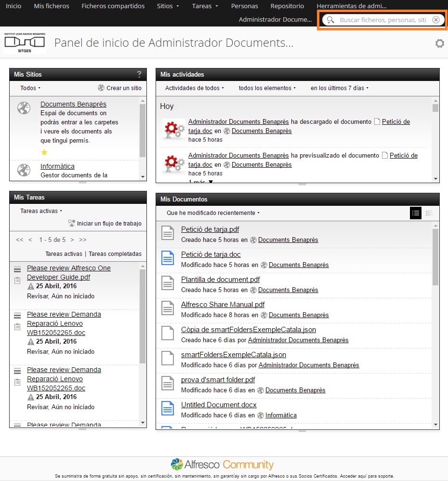Open the en los últimos 7 días filter

click(x=340, y=88)
